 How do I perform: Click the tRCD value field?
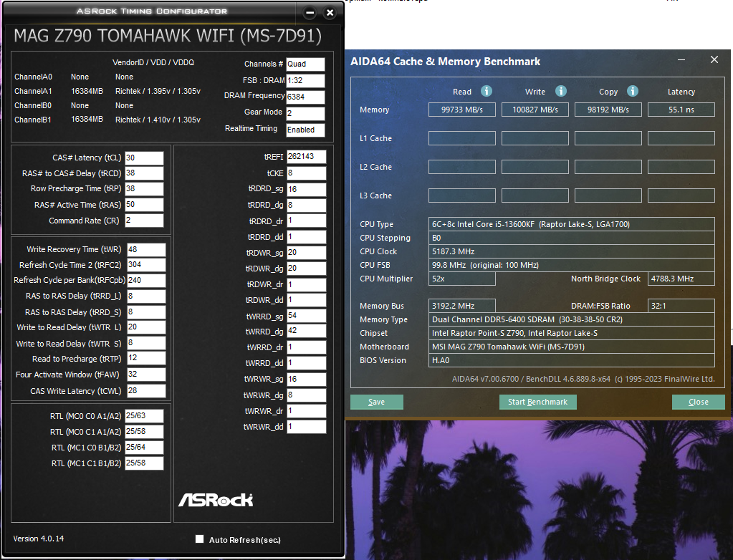click(x=144, y=173)
